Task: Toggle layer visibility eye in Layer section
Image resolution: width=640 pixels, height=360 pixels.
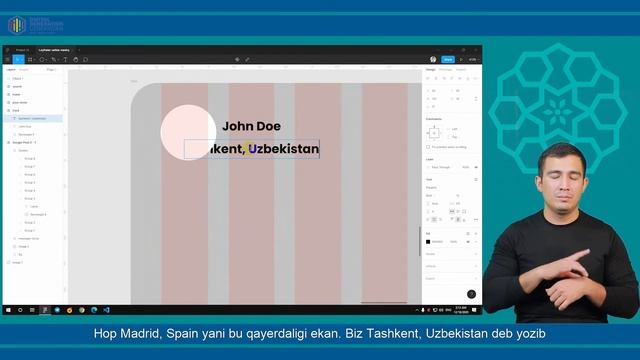Action: (x=476, y=167)
